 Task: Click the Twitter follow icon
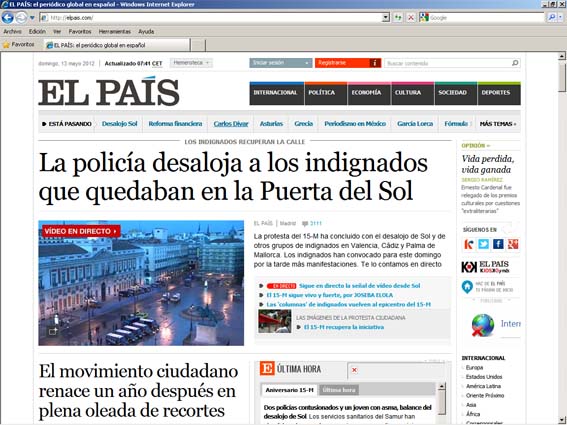click(483, 244)
